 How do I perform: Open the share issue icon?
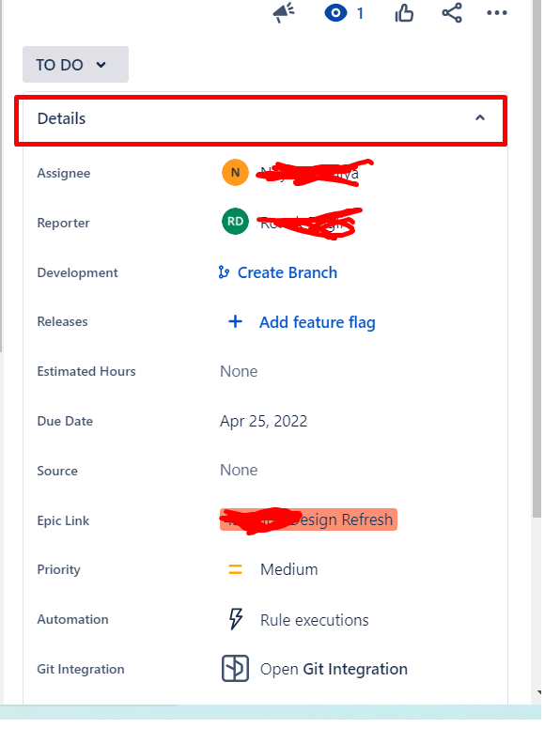452,13
